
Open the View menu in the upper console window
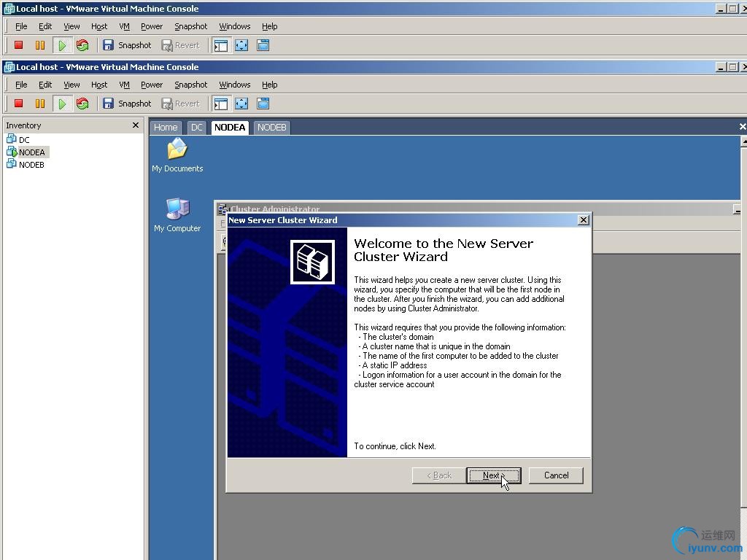71,26
